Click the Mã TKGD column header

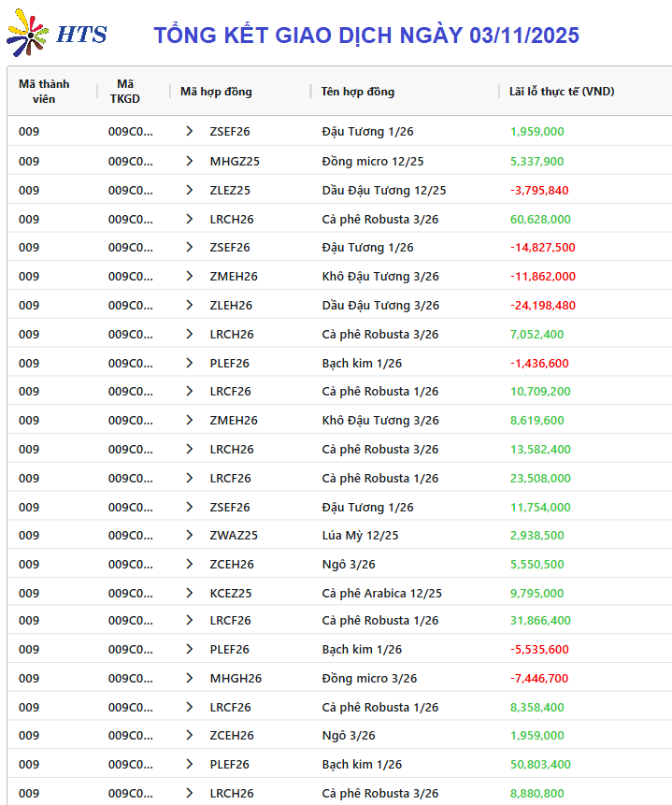click(x=125, y=92)
